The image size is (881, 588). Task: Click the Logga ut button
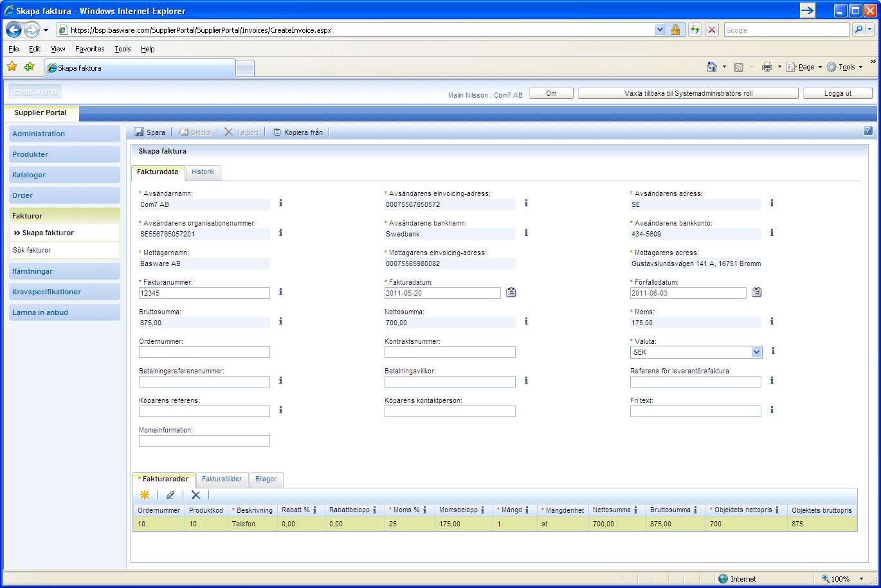pos(838,93)
